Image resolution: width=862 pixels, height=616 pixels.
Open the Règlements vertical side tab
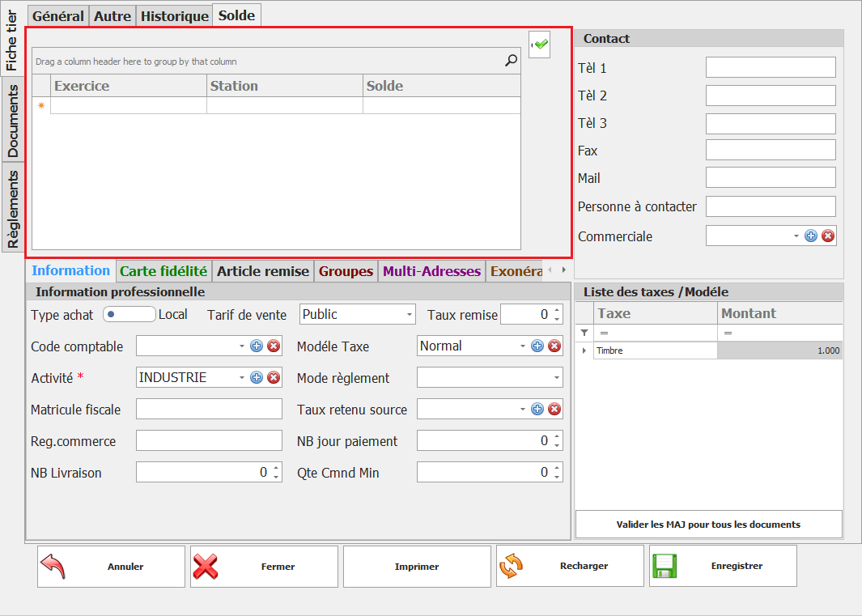pos(13,208)
